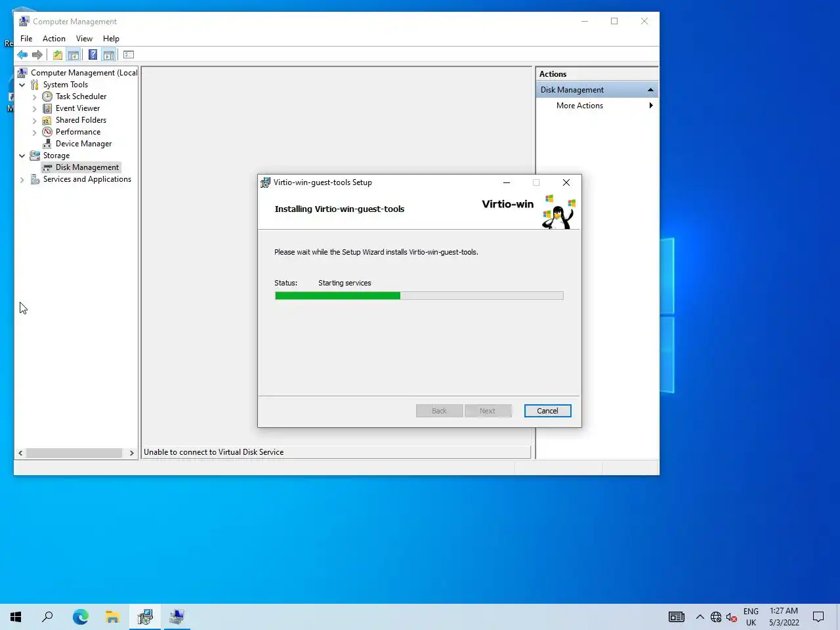The width and height of the screenshot is (840, 630).
Task: Select Computer Management (Local) root label
Action: (84, 73)
